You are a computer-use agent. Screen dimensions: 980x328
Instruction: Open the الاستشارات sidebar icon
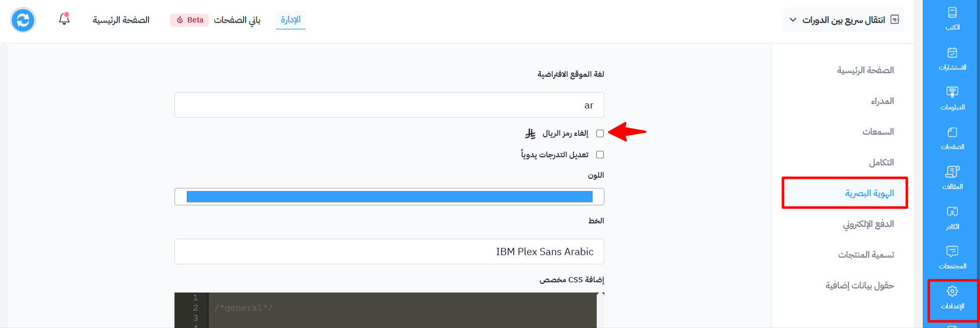(x=952, y=59)
